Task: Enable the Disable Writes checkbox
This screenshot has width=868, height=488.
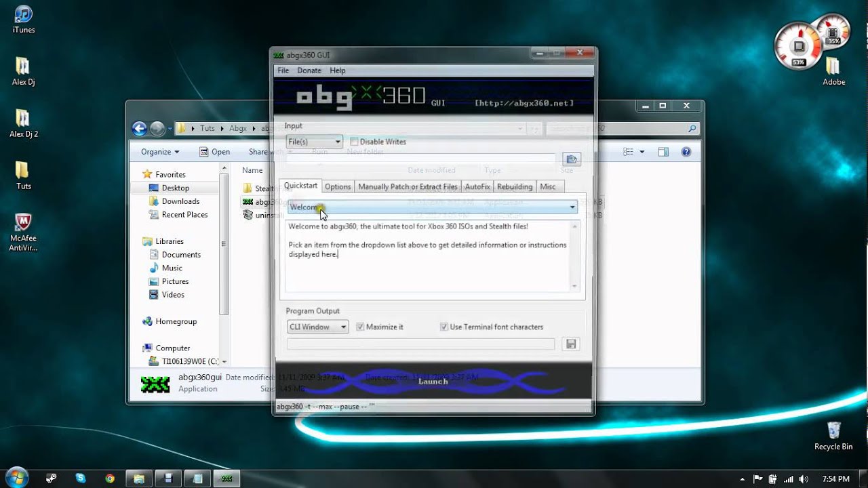Action: [354, 142]
